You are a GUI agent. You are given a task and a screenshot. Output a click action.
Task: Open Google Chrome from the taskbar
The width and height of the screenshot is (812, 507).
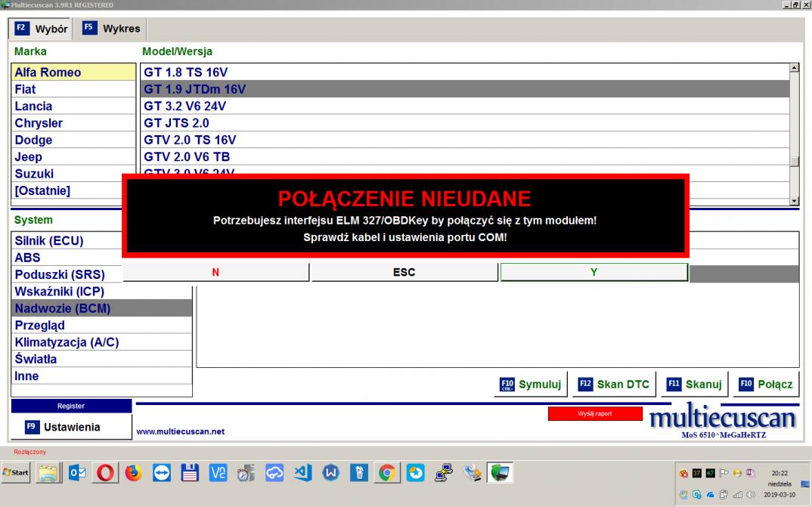[x=386, y=473]
